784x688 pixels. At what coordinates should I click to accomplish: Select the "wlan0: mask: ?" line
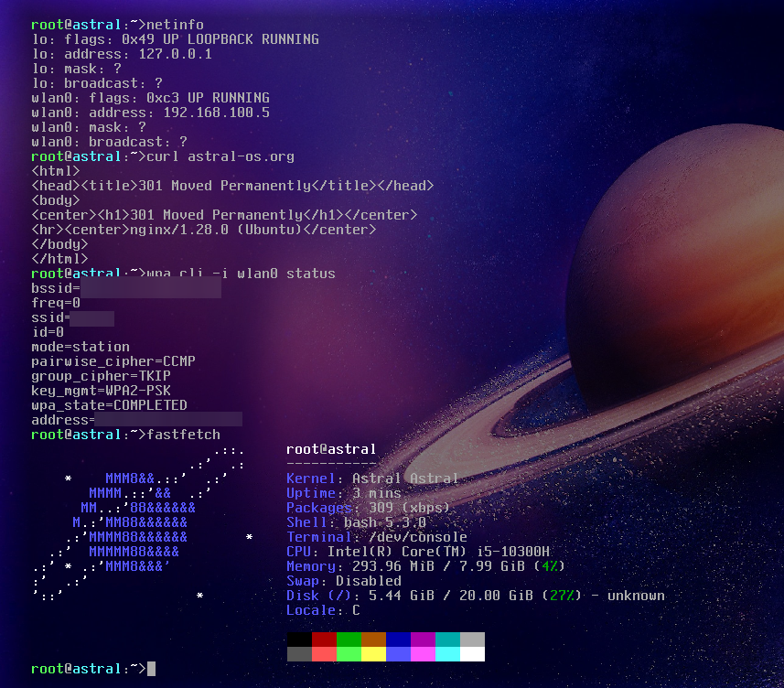click(89, 127)
